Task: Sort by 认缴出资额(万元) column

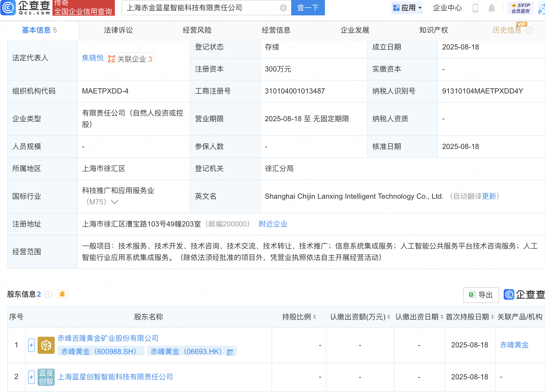Action: click(389, 317)
